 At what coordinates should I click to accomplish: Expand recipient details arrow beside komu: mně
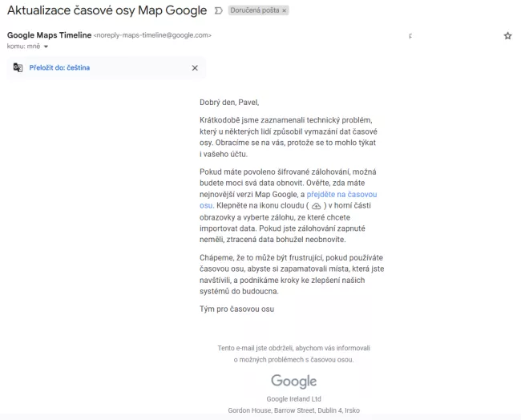(x=46, y=46)
